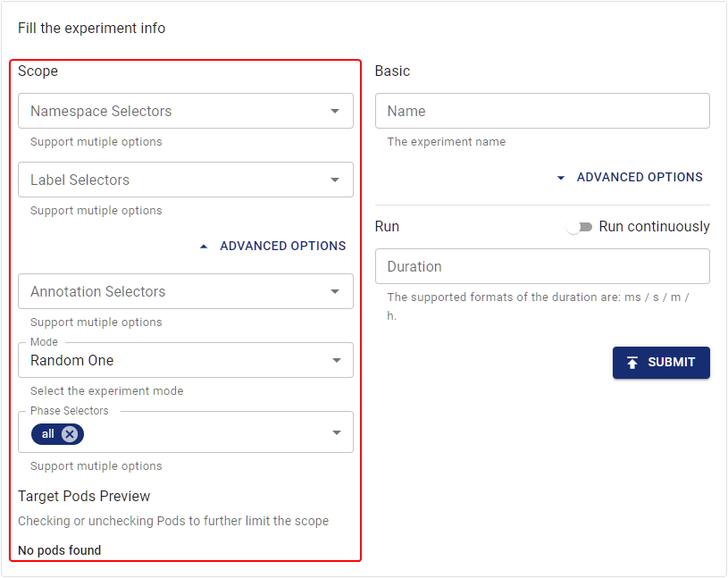Click the upload arrow icon on SUBMIT
This screenshot has height=578, width=728.
pos(633,362)
